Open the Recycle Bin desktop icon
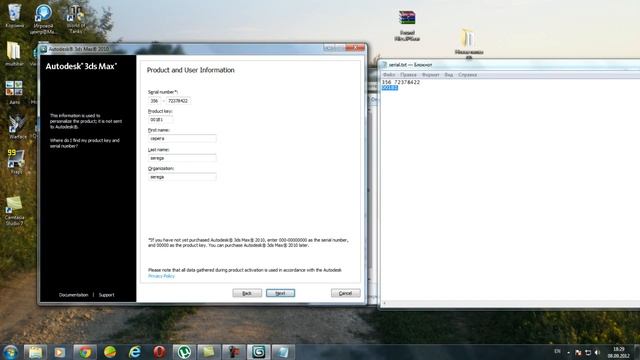Viewport: 640px width, 360px height. click(14, 16)
